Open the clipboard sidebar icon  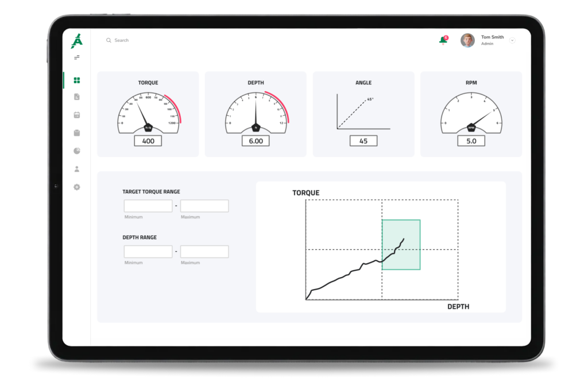(77, 133)
